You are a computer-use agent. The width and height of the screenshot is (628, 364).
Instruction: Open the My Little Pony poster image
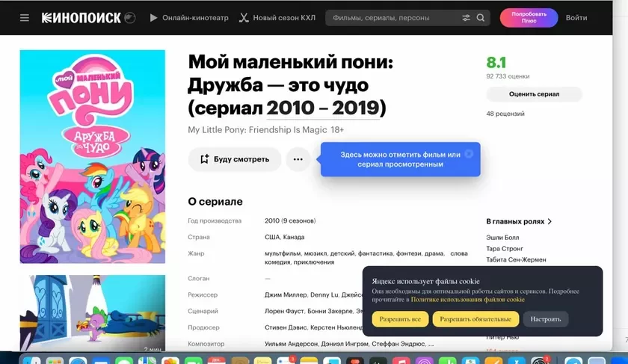92,157
